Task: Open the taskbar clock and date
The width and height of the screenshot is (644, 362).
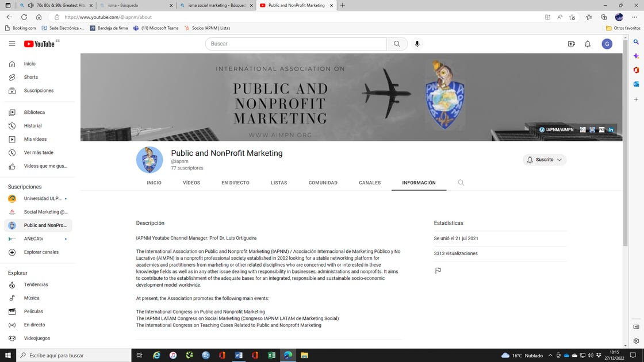Action: point(614,356)
